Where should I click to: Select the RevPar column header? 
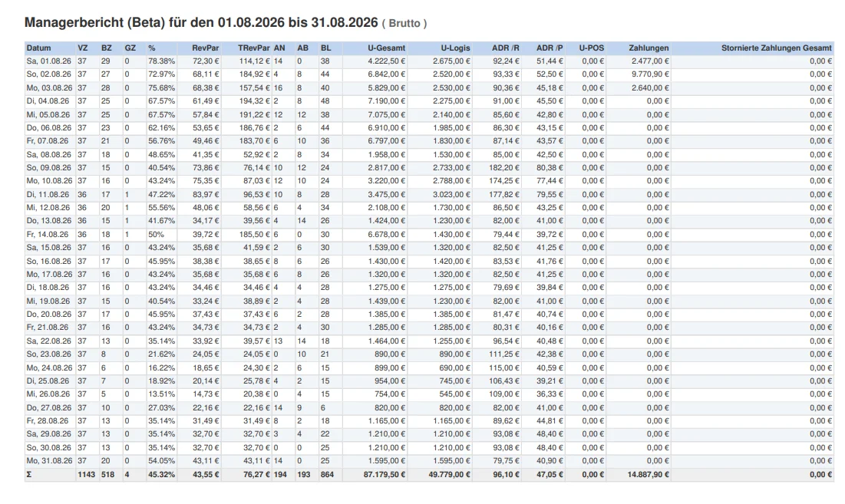206,48
